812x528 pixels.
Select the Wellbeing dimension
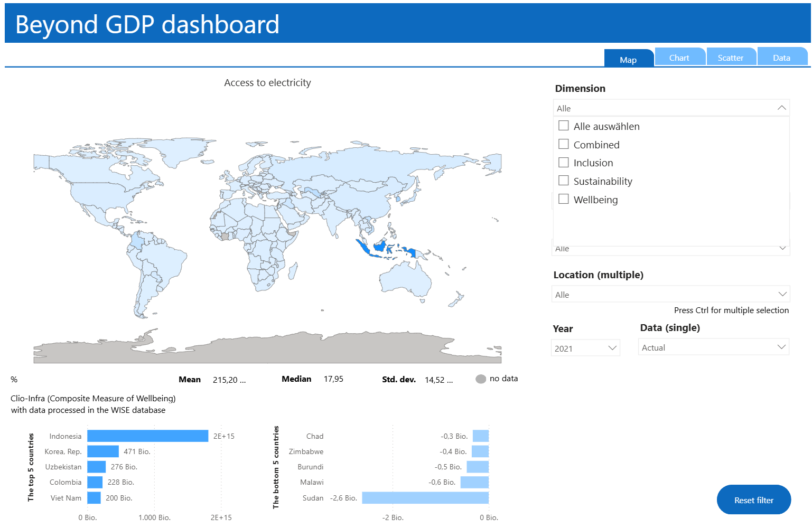click(563, 199)
